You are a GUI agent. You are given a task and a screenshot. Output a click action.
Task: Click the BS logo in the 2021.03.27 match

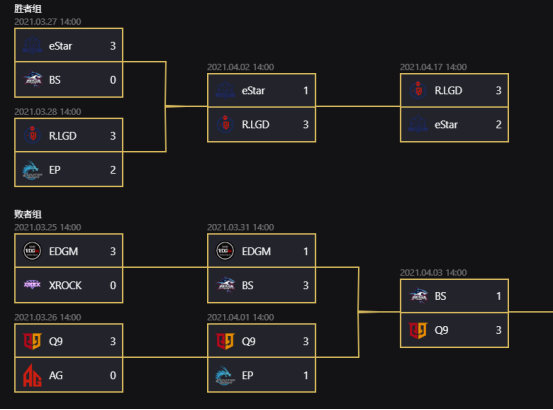(33, 79)
